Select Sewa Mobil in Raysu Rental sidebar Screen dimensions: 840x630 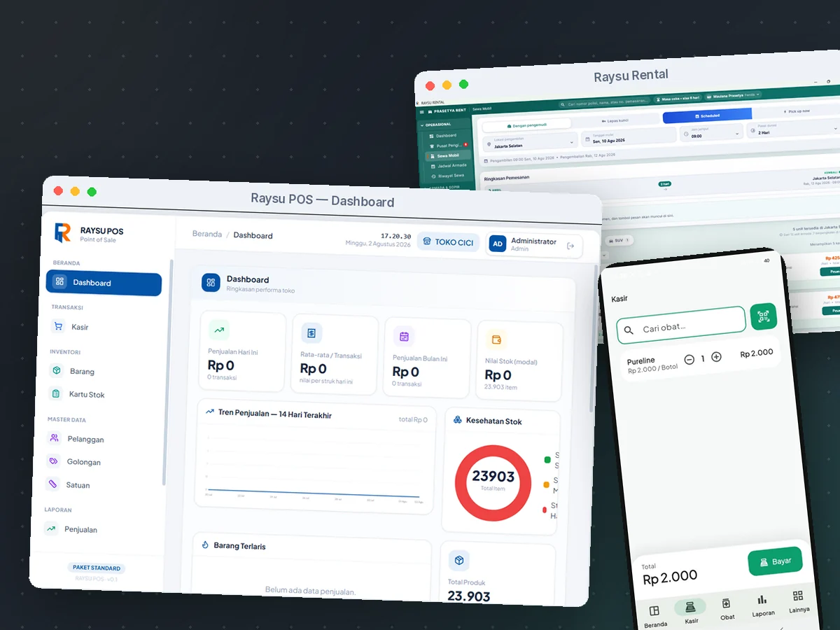tap(448, 155)
